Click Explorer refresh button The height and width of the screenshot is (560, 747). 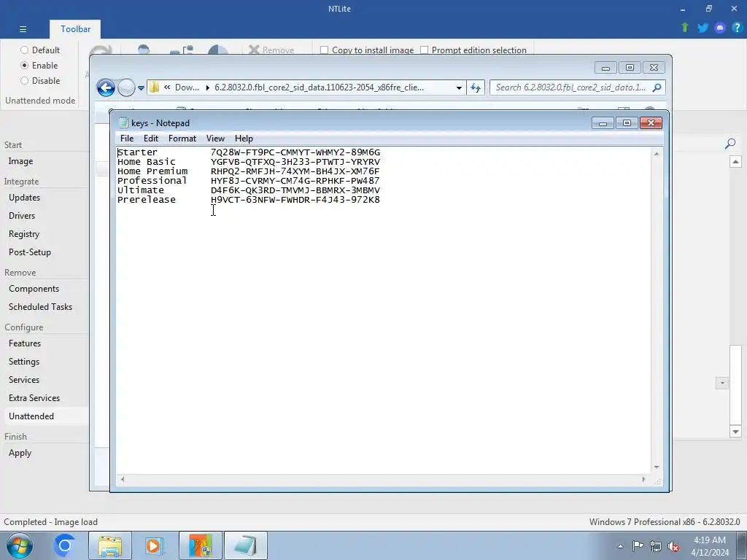click(x=476, y=87)
